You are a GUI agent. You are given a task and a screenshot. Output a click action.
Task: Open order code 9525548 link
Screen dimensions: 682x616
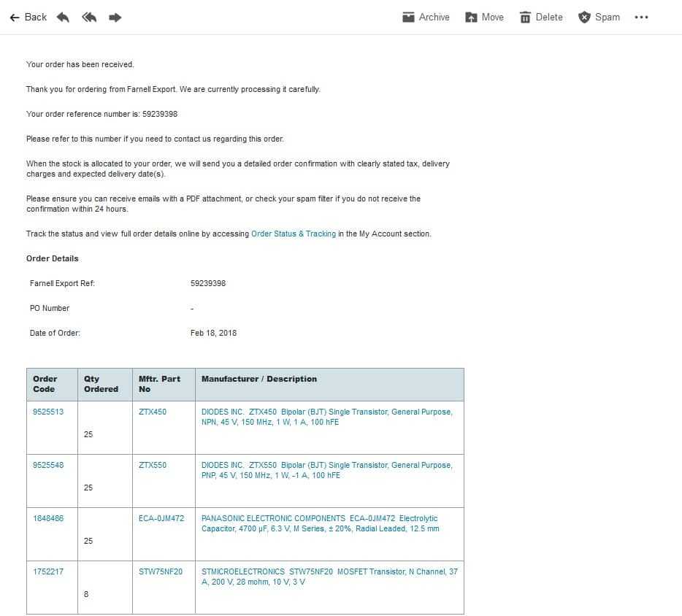pos(48,465)
